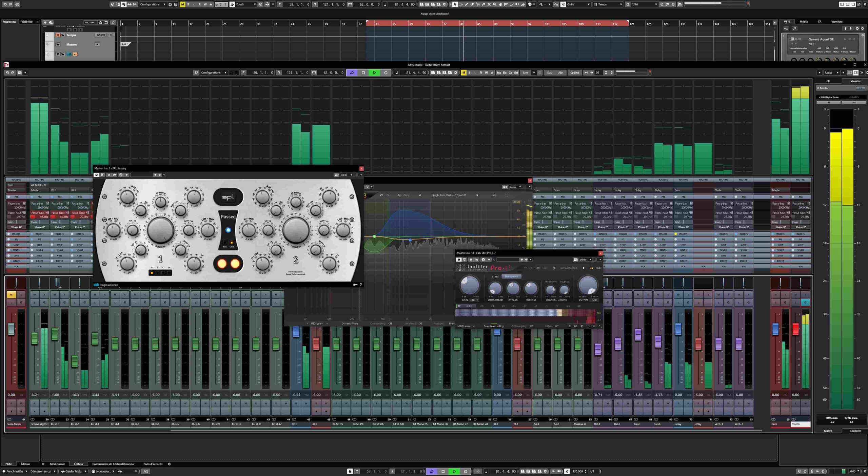Click the MixConsole cycle loop button
The image size is (868, 476).
point(352,73)
